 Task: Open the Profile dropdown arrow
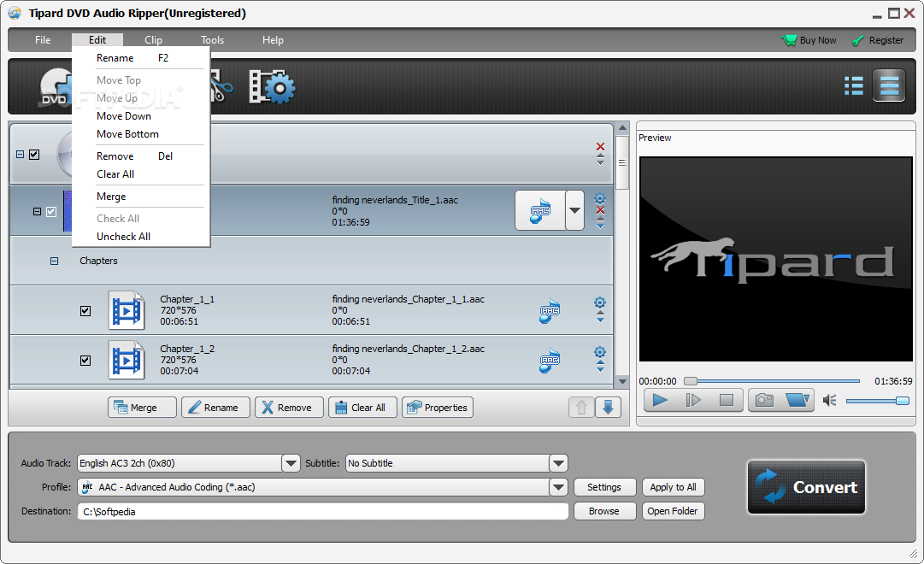tap(558, 487)
